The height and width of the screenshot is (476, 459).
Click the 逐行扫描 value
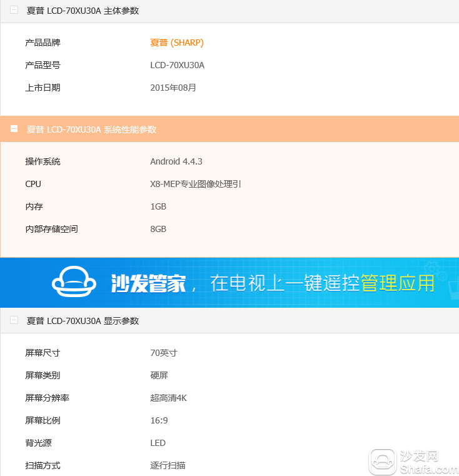point(168,465)
